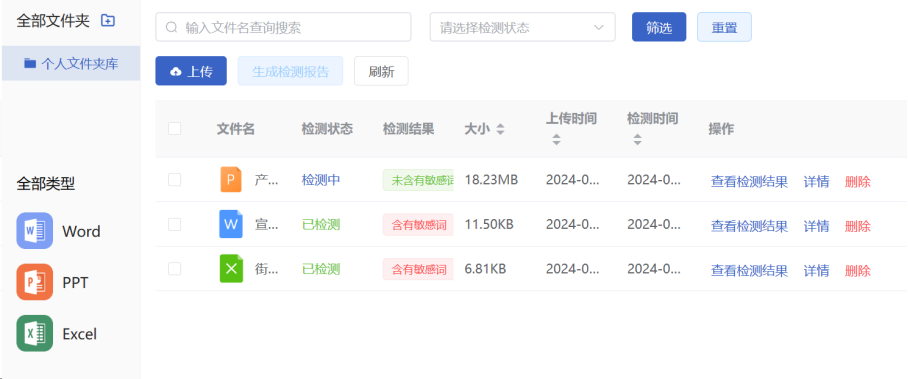Click the 已检测 status in the 11.50KB row

pyautogui.click(x=321, y=225)
